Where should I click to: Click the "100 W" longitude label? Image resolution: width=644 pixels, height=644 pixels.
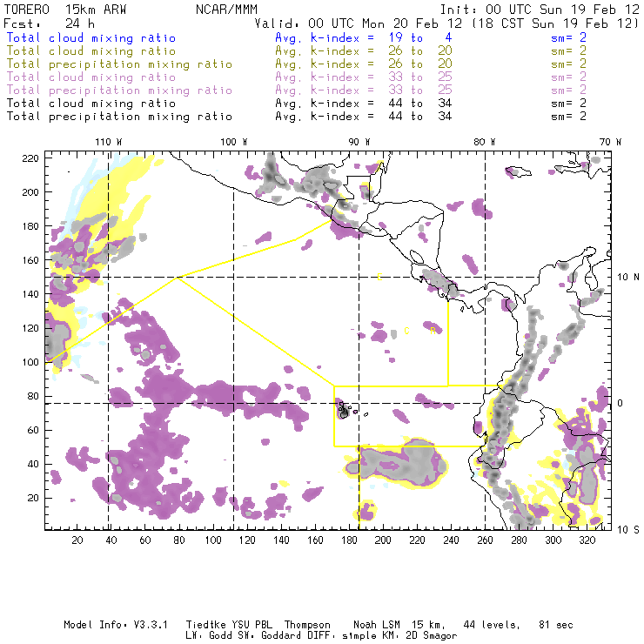click(234, 142)
